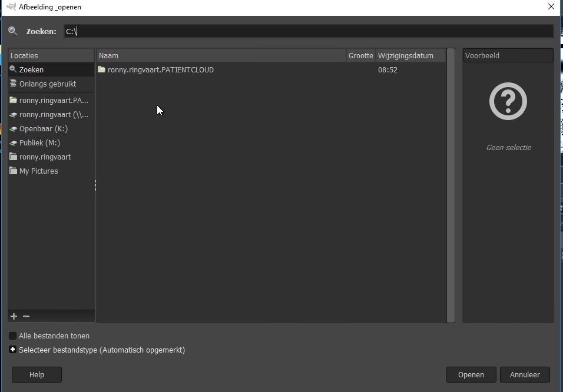Image resolution: width=563 pixels, height=392 pixels.
Task: Expand Selecteer bestandstype section
Action: pyautogui.click(x=12, y=350)
